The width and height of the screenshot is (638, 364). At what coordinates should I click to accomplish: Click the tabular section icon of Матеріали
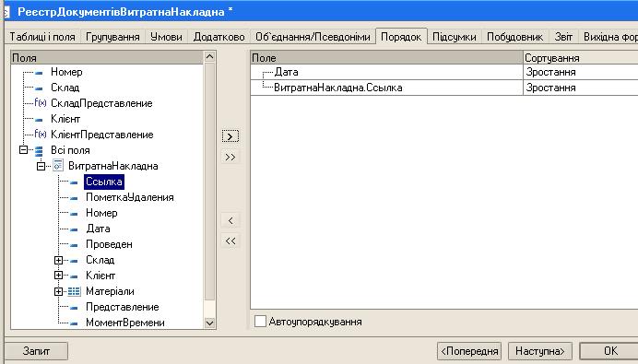pyautogui.click(x=74, y=291)
